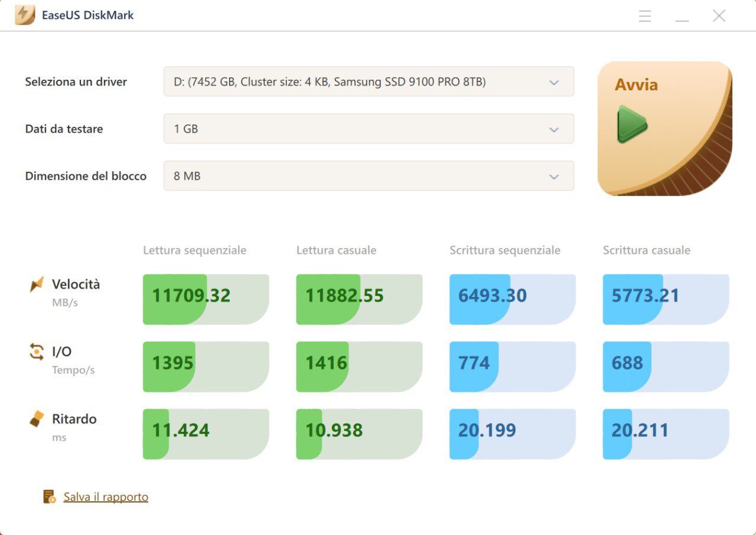Select the sequential write speed result 6493.30

(x=512, y=299)
